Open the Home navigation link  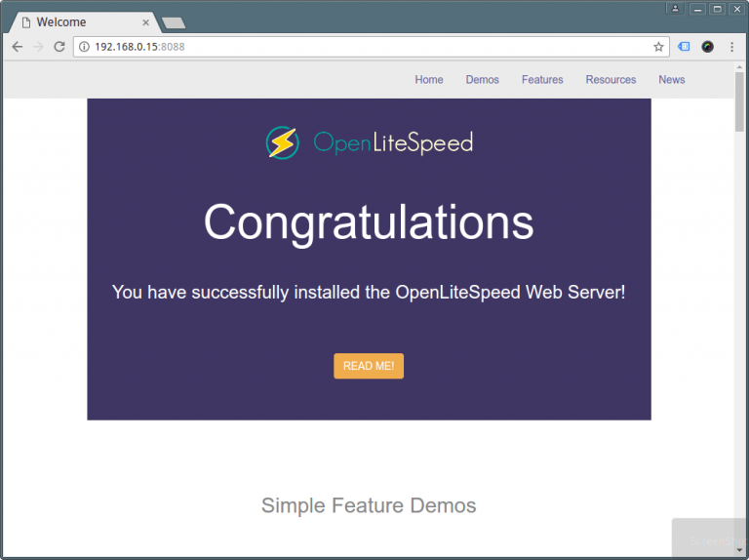429,80
